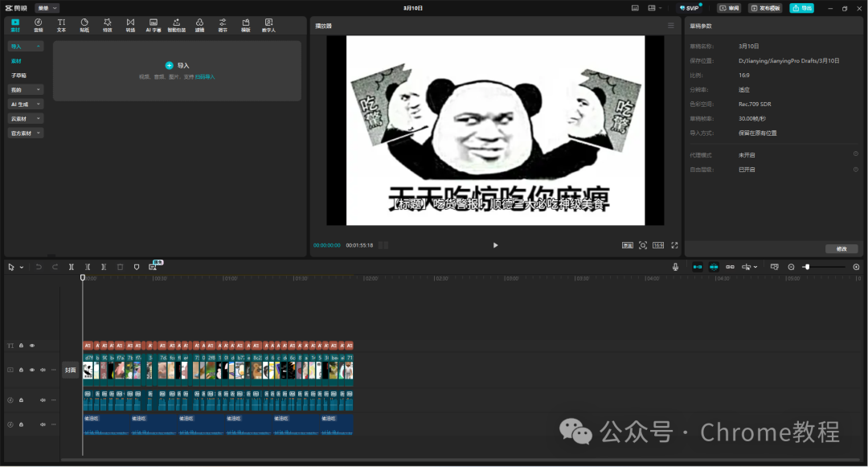This screenshot has width=868, height=467.
Task: Toggle lock on the text track
Action: click(x=21, y=346)
